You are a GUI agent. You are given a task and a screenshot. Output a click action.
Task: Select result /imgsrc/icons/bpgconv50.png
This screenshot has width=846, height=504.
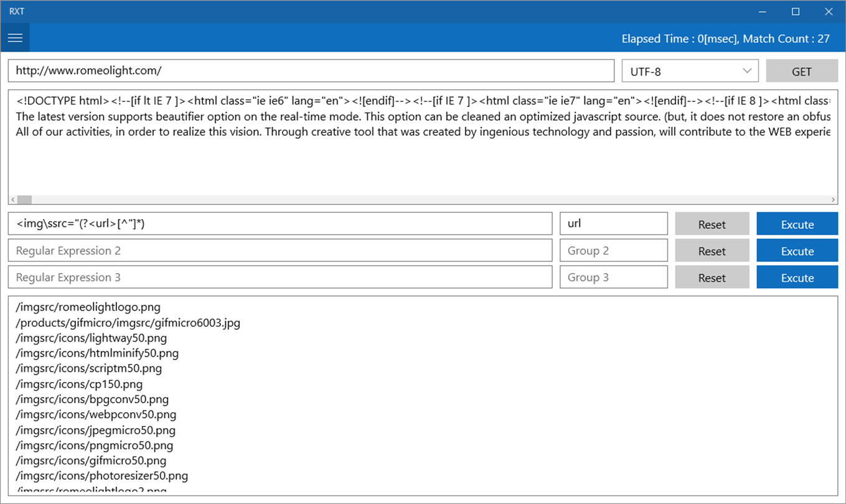coord(92,399)
